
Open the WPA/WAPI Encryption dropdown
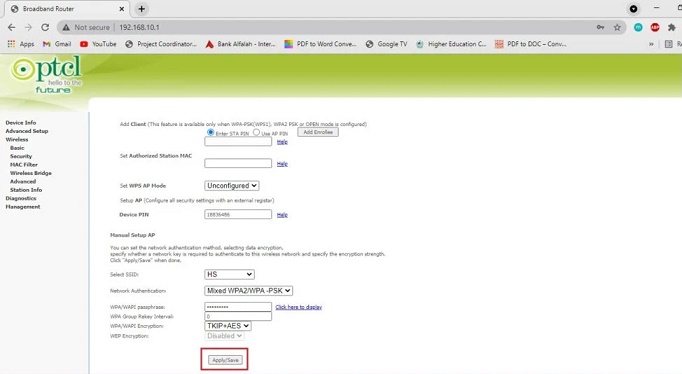click(x=227, y=326)
